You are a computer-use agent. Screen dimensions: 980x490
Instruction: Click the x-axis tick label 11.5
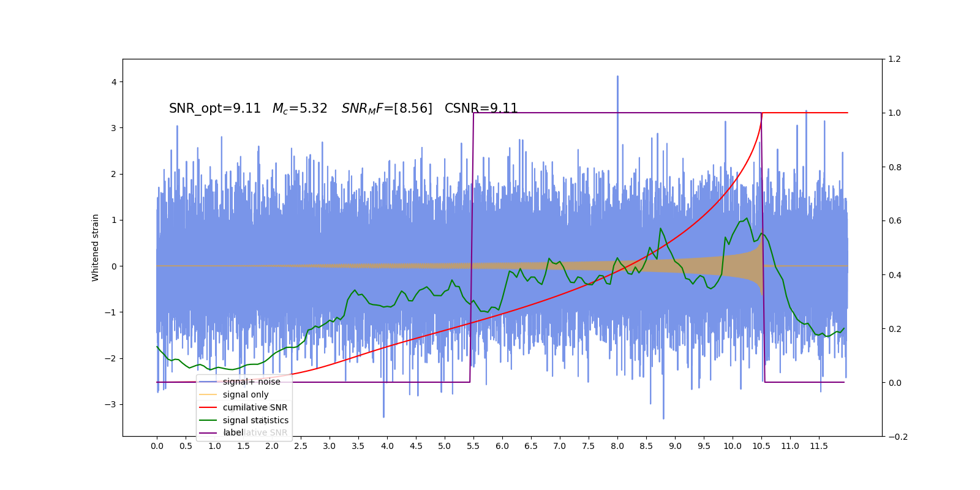(819, 446)
